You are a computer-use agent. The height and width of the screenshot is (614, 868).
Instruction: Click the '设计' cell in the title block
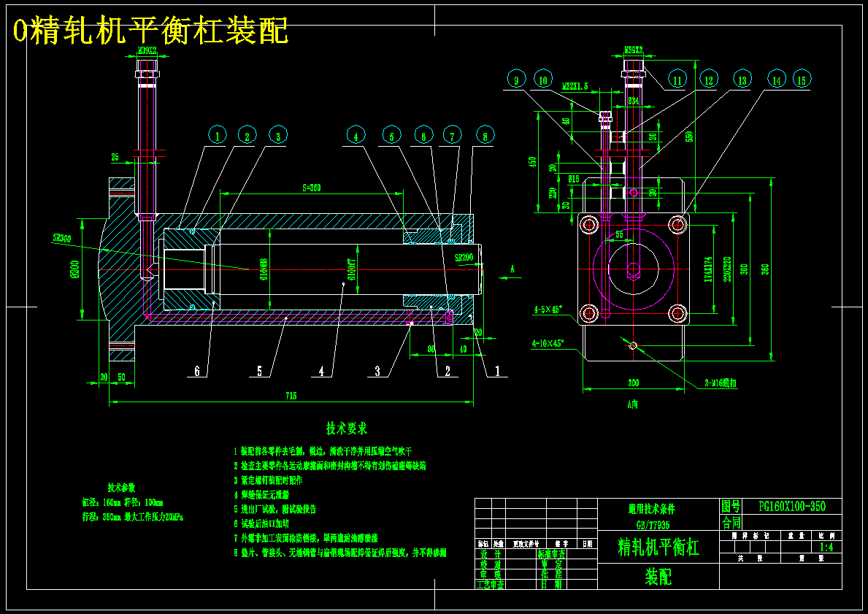[491, 553]
